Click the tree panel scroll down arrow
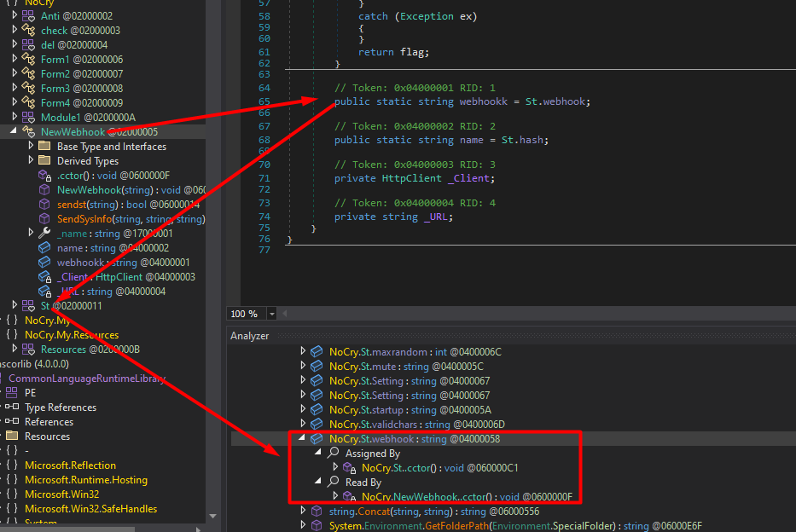This screenshot has width=796, height=532. pos(212,515)
